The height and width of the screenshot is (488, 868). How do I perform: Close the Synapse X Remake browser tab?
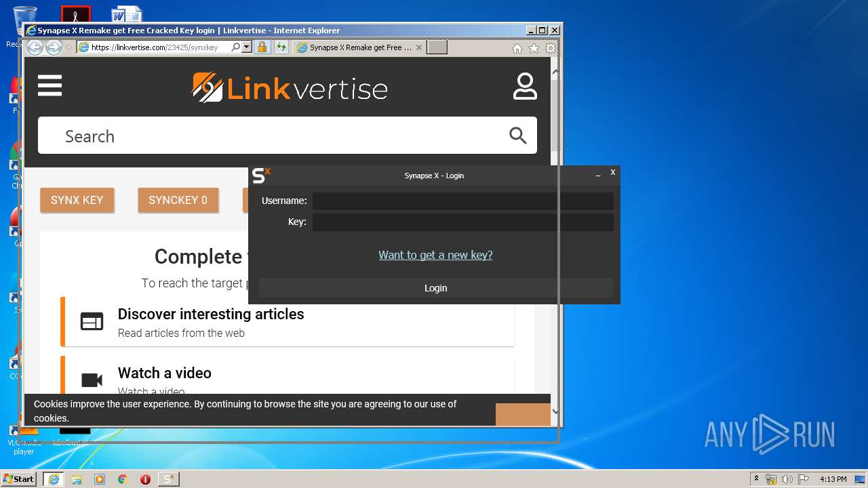coord(418,47)
